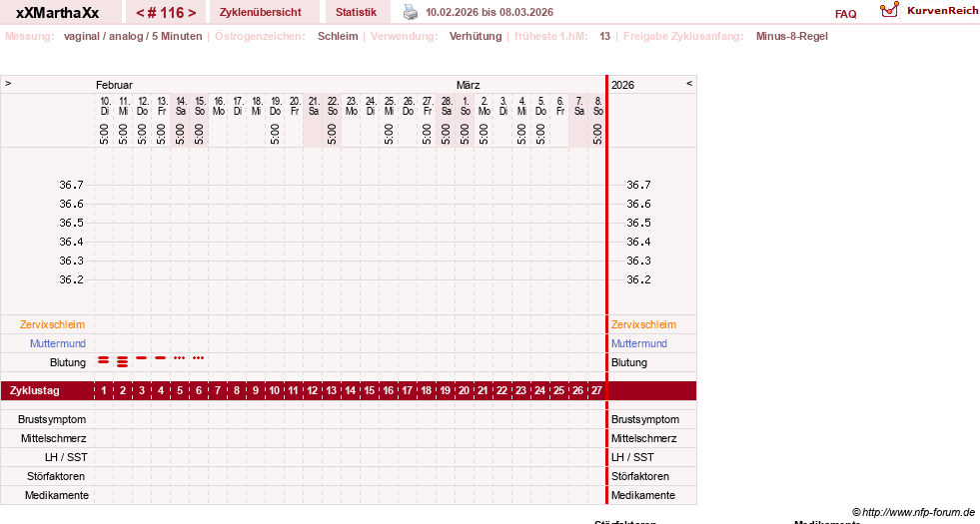Click left 'Störfaktoren' row label

click(56, 476)
